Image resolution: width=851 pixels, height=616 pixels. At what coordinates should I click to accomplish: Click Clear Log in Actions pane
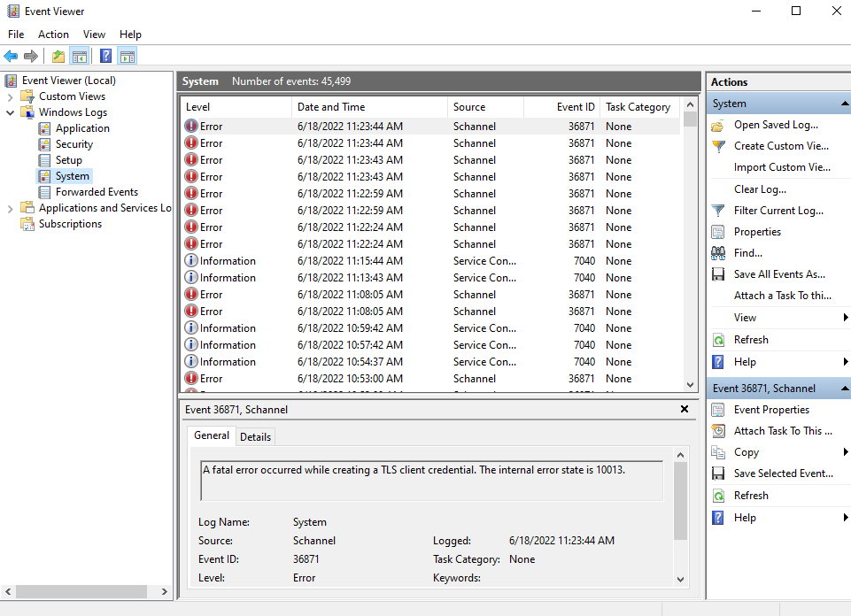click(x=760, y=189)
